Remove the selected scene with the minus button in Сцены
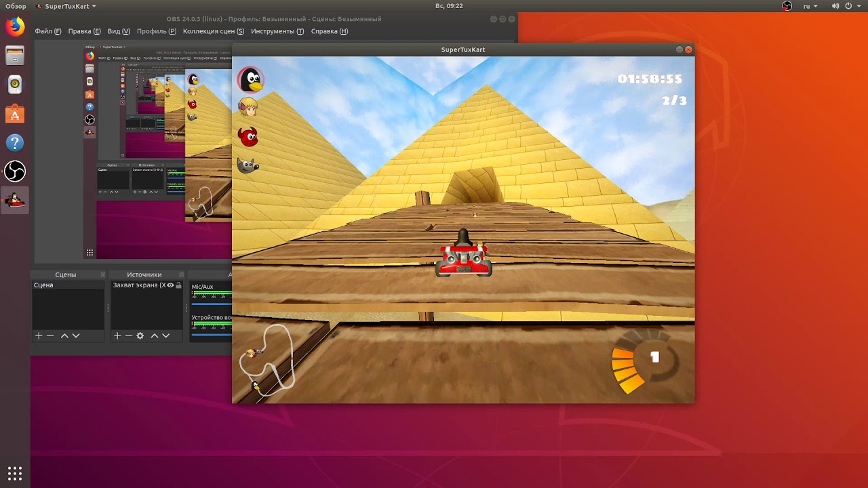 pos(50,335)
